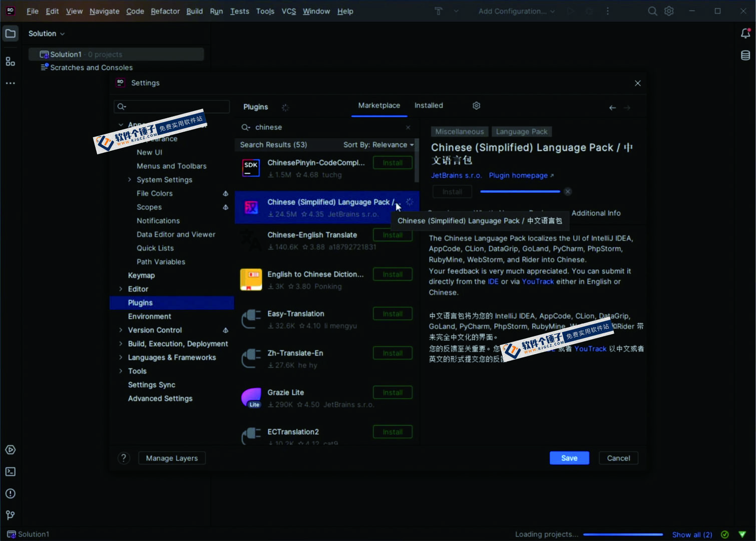Click the Grazie Lite plugin icon
Viewport: 756px width, 541px height.
tap(251, 398)
